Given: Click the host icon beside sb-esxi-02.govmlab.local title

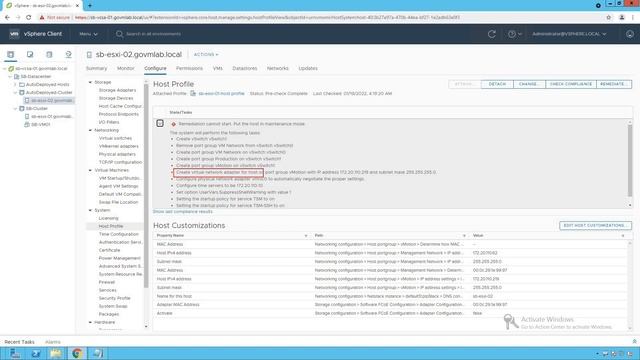Looking at the screenshot, I should pos(89,55).
